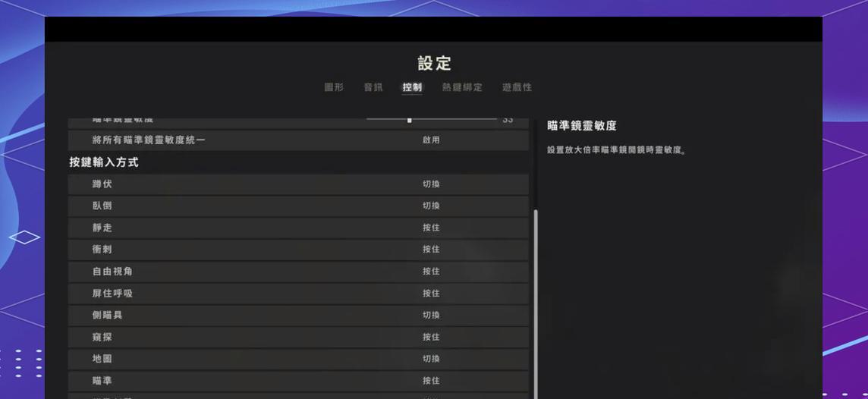The height and width of the screenshot is (399, 868).
Task: Click the 將所有瞄準鏡靈敏度統一 label
Action: pos(149,140)
